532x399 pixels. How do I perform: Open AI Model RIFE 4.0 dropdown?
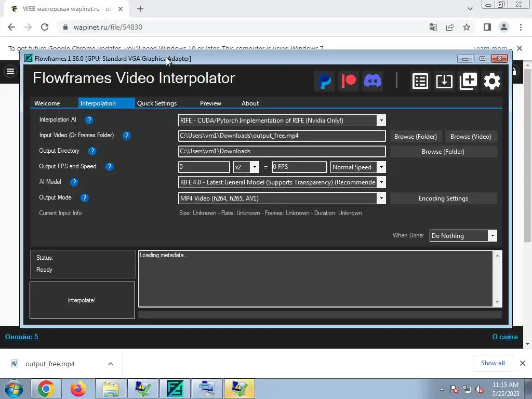point(381,182)
